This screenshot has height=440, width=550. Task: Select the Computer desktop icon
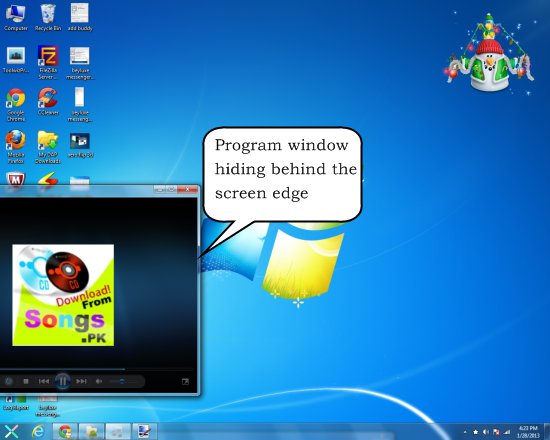pos(16,18)
